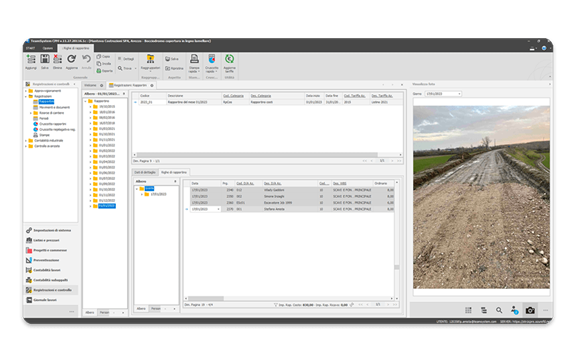Click horizontal scrollbar of upper grid

(x=257, y=155)
